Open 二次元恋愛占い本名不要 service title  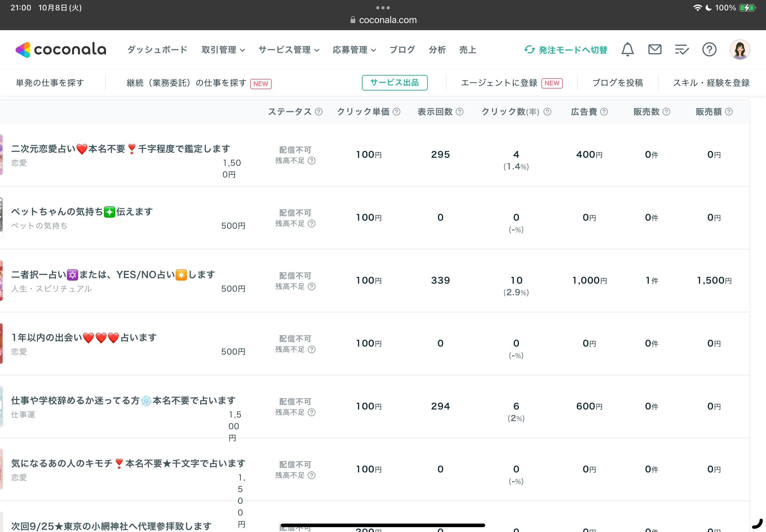click(121, 149)
